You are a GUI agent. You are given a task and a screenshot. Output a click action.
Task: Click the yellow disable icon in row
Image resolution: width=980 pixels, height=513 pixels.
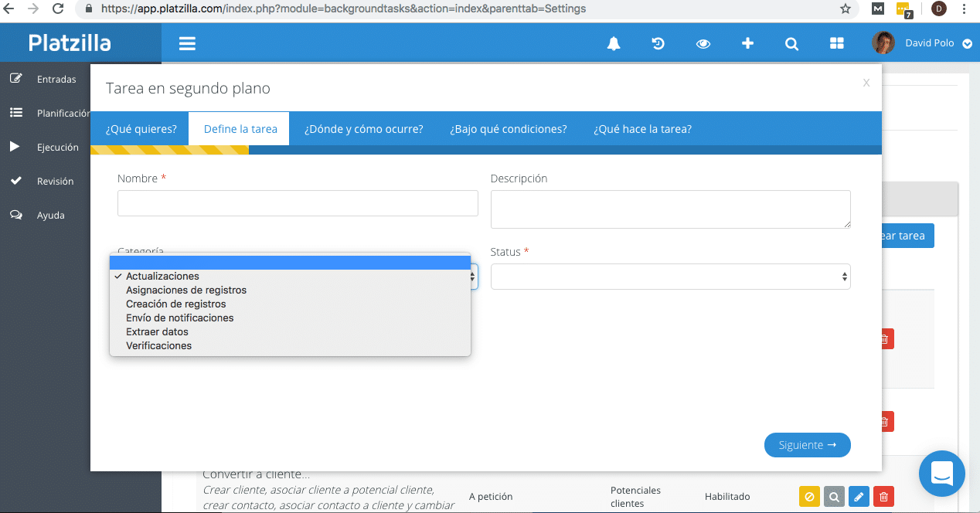click(x=809, y=497)
